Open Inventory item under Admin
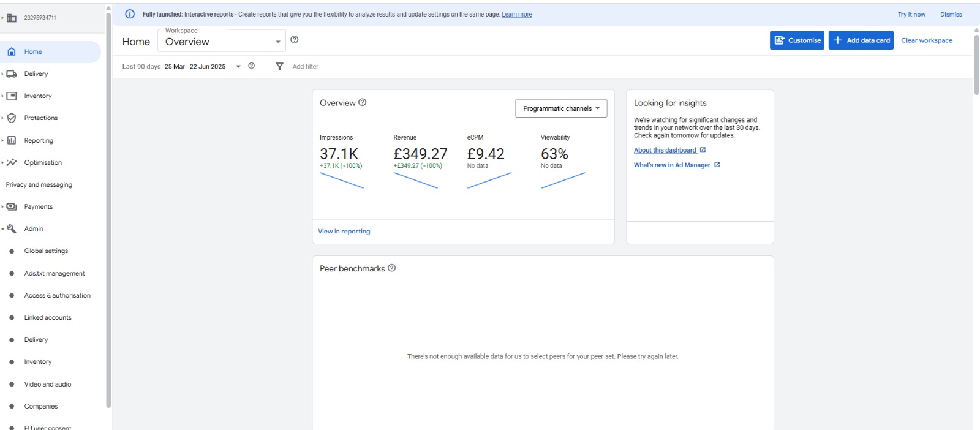Image resolution: width=980 pixels, height=430 pixels. pyautogui.click(x=38, y=362)
